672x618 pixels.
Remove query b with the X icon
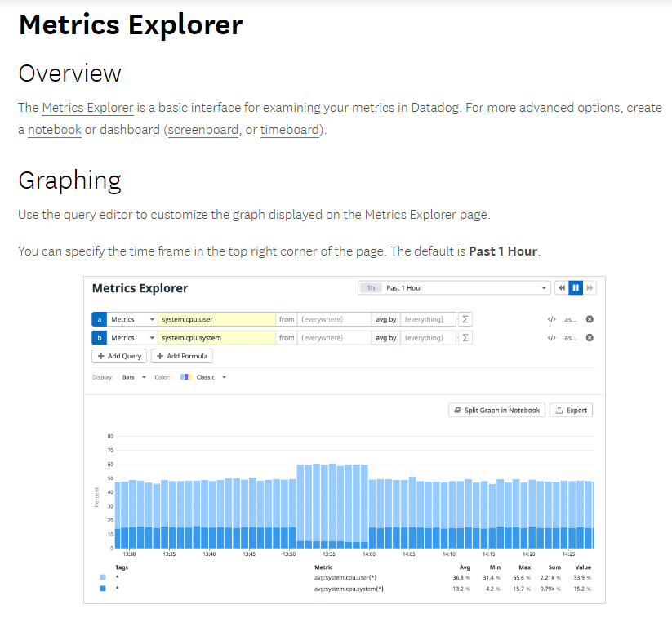tap(590, 338)
